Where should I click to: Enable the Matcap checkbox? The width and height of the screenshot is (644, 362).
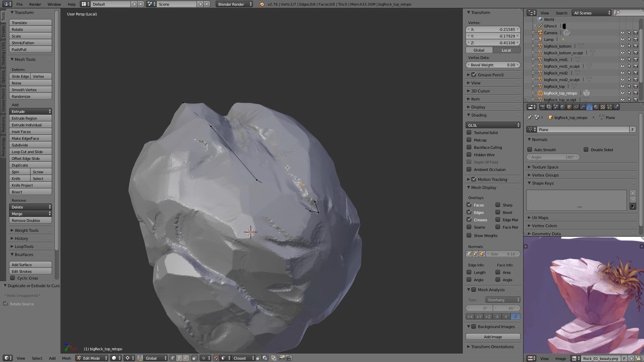click(469, 140)
